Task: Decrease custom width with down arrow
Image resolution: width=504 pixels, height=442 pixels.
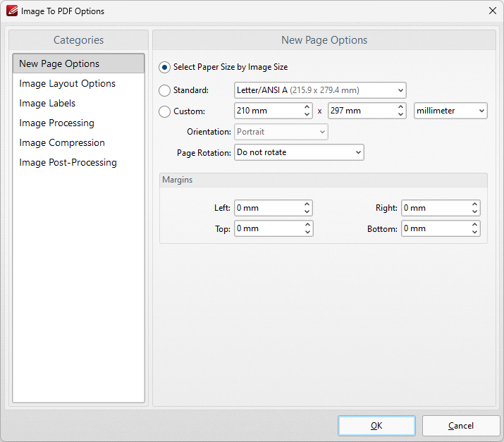Action: click(x=307, y=114)
